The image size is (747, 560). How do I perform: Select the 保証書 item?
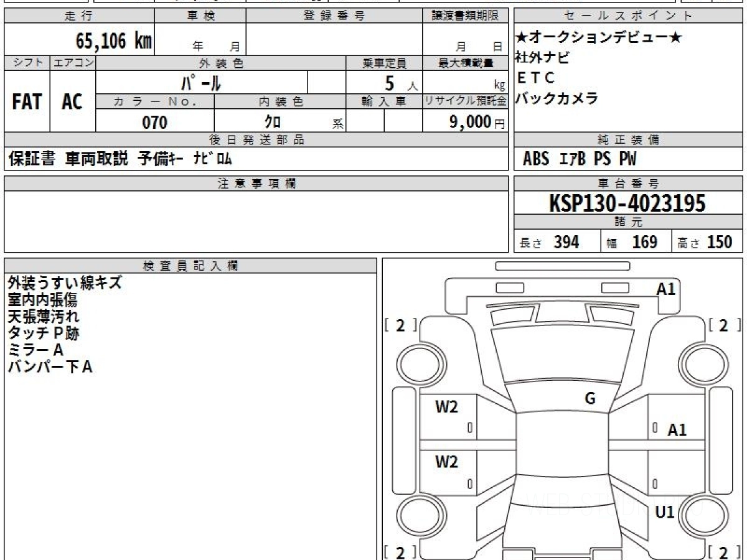tap(32, 159)
